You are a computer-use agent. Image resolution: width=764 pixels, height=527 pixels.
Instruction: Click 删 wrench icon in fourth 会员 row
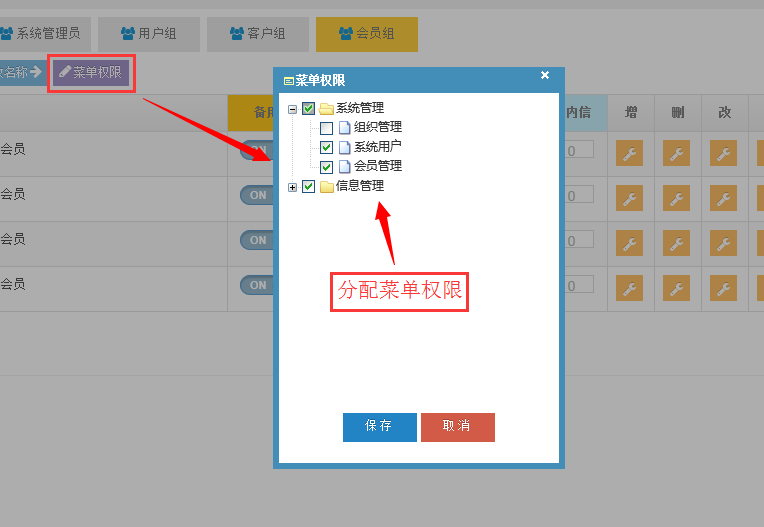click(x=676, y=288)
